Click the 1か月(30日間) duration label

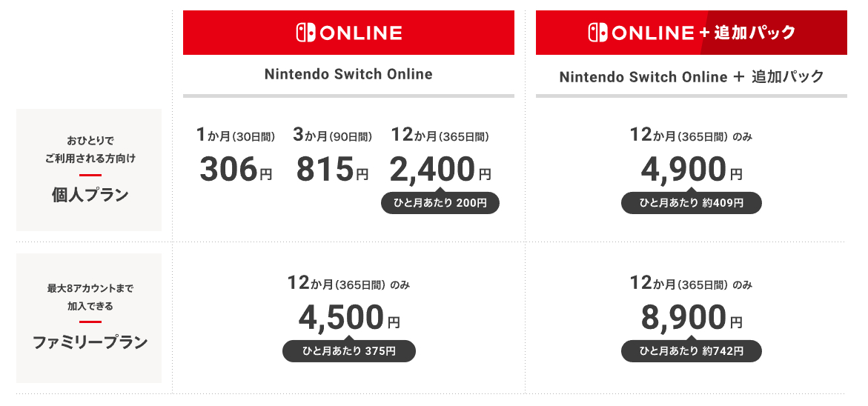click(x=236, y=136)
